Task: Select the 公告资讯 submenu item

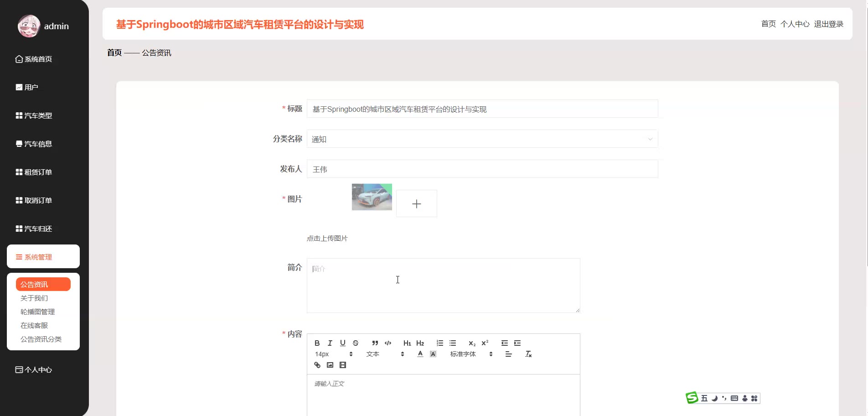Action: (x=43, y=284)
